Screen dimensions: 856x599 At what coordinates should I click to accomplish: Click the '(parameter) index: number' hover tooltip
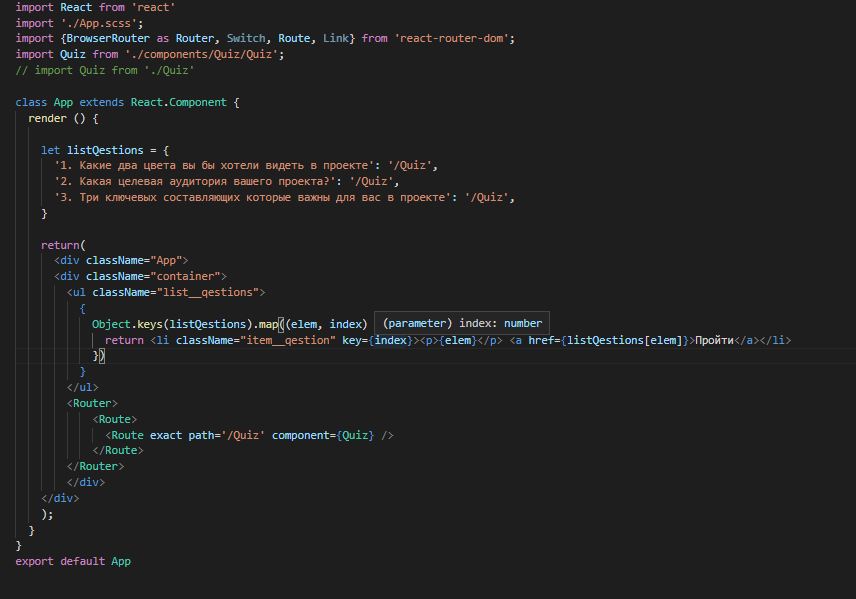(462, 323)
